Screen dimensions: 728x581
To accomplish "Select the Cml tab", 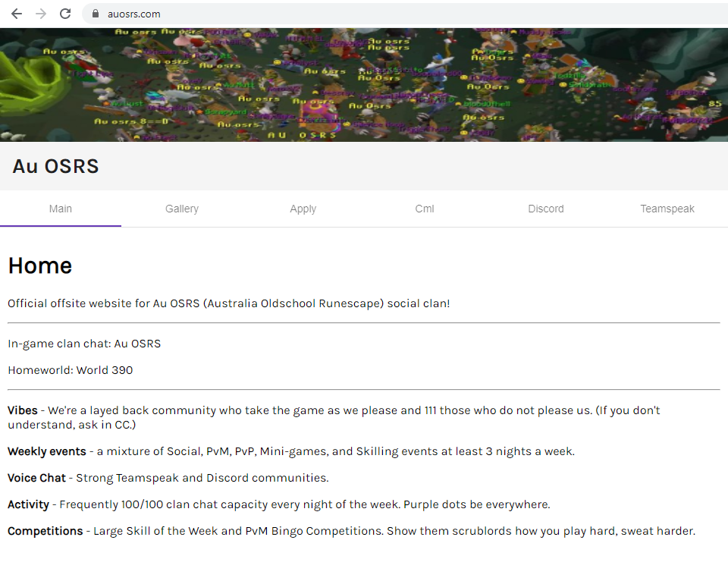I will pos(425,209).
